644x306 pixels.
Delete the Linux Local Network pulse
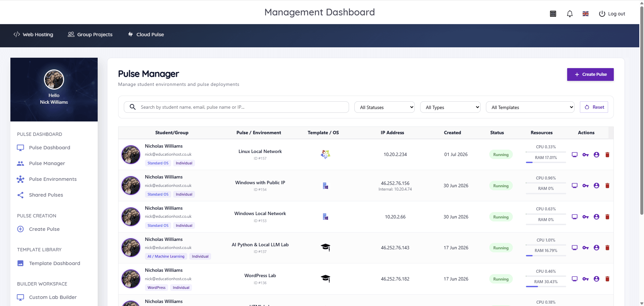pos(607,155)
